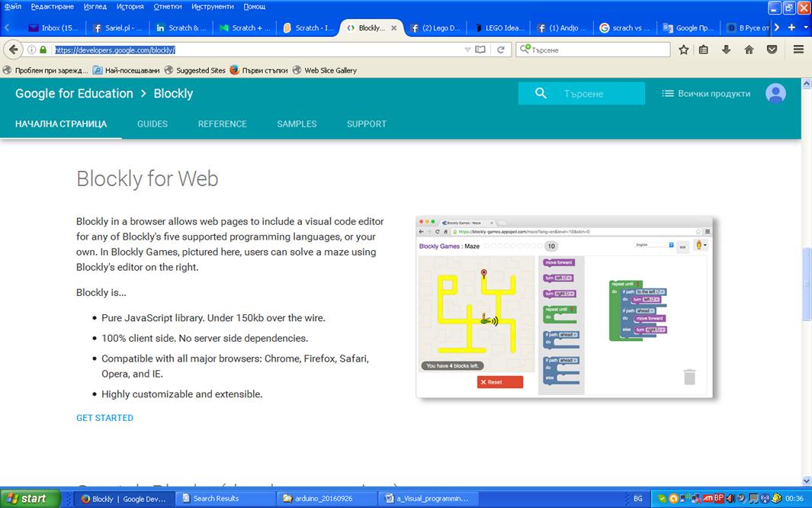Screen dimensions: 812x508
Task: Click the teal search magnifier on the Blockly page
Action: [x=541, y=93]
